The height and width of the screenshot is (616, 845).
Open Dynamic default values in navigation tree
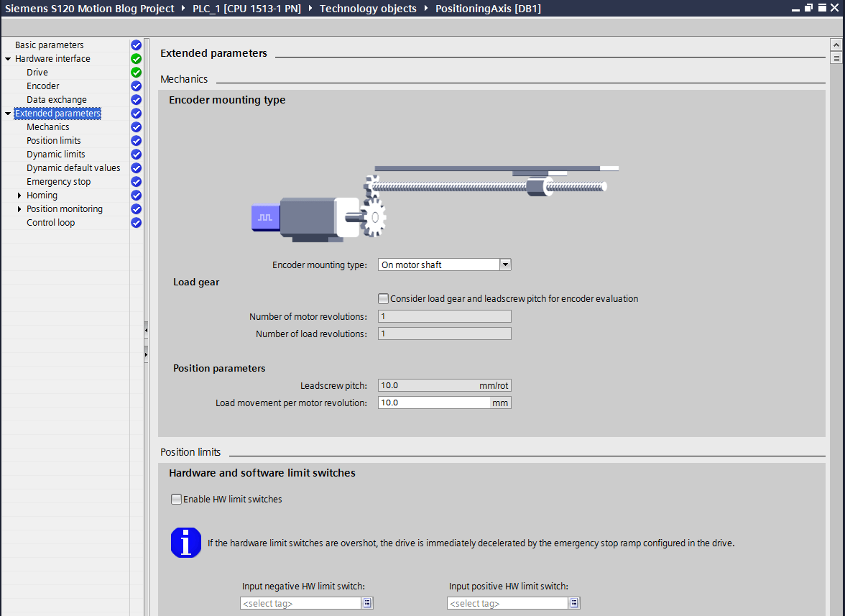coord(73,168)
